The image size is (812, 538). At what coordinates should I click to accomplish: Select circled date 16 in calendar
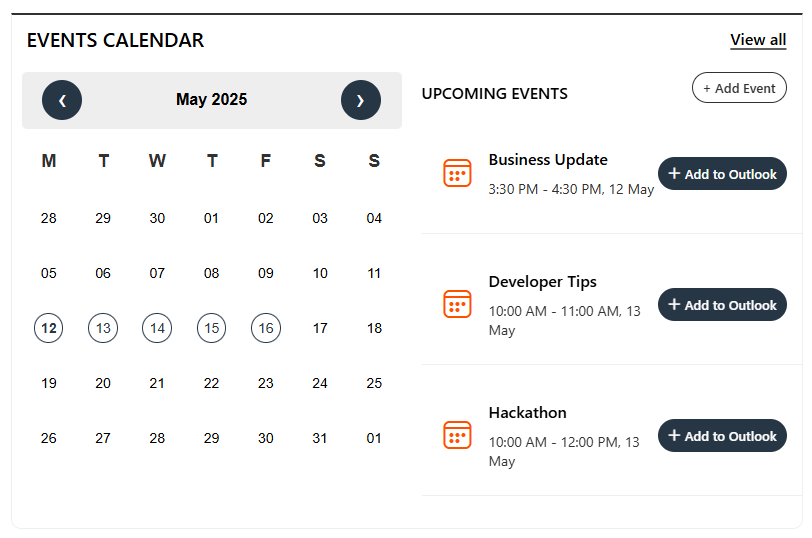(265, 327)
